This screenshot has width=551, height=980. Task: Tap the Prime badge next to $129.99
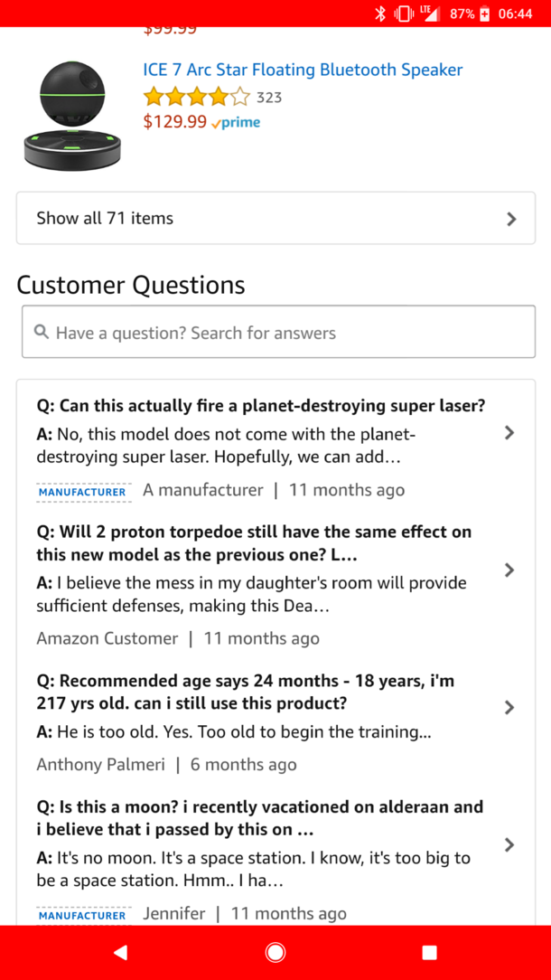click(x=236, y=123)
